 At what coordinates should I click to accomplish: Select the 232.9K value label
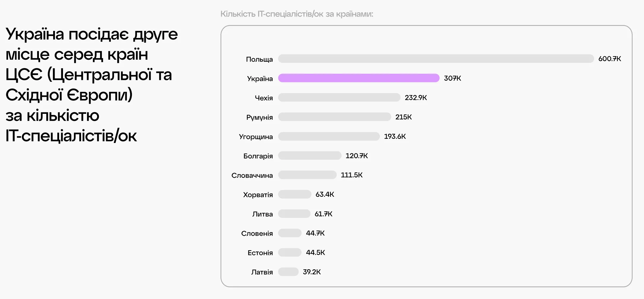tap(416, 98)
